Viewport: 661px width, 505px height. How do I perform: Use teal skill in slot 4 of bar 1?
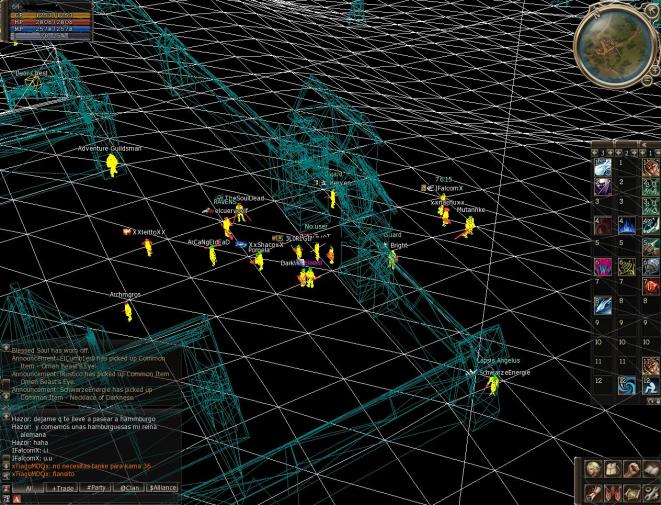pyautogui.click(x=651, y=226)
